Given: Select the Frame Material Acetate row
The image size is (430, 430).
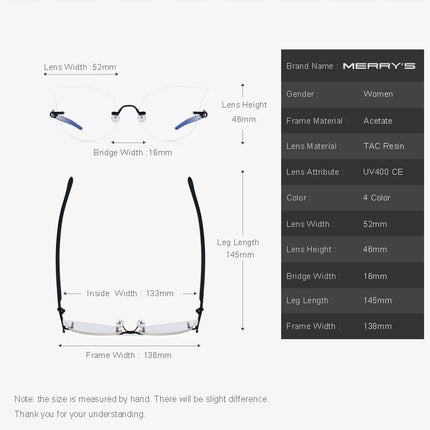Looking at the screenshot, I should 352,121.
